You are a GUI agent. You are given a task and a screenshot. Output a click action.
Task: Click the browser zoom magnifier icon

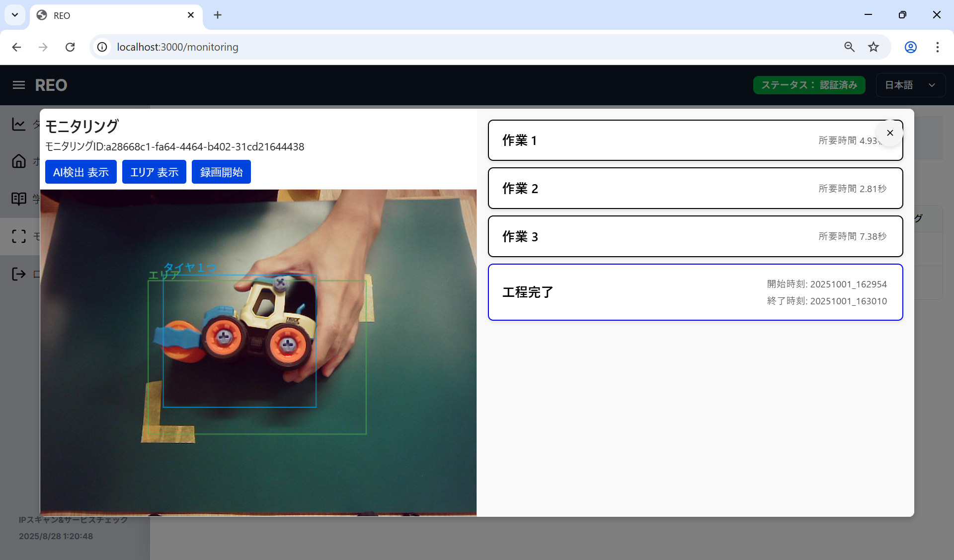(x=849, y=47)
